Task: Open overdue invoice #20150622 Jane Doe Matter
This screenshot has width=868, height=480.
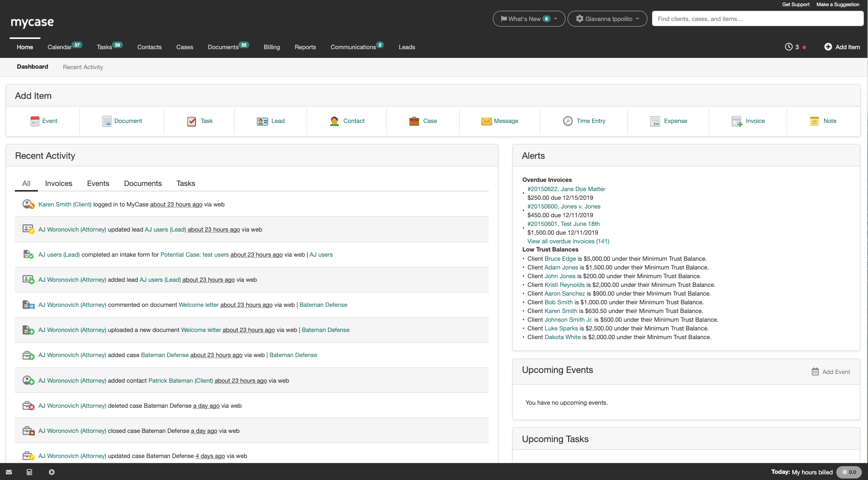Action: (x=566, y=189)
